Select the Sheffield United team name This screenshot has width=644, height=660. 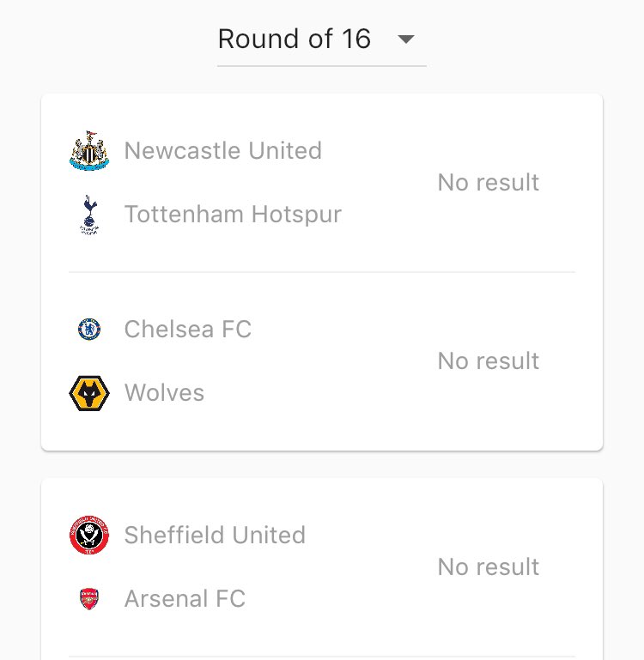click(215, 536)
